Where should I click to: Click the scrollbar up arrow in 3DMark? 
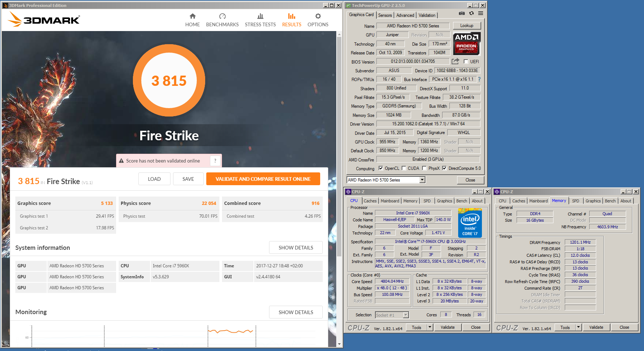point(339,34)
